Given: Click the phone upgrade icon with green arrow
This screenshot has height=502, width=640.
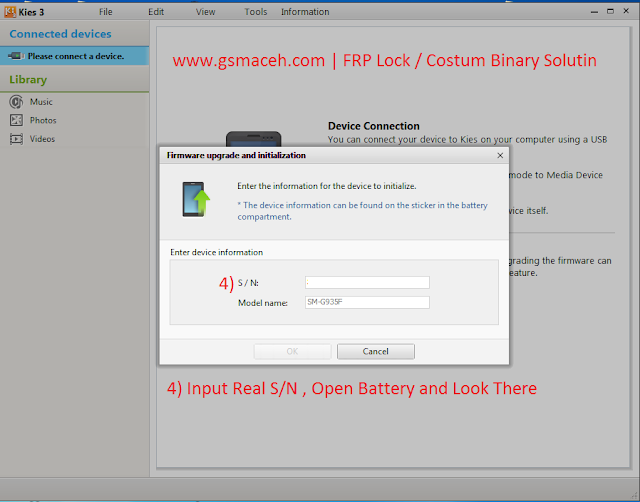Looking at the screenshot, I should [196, 199].
